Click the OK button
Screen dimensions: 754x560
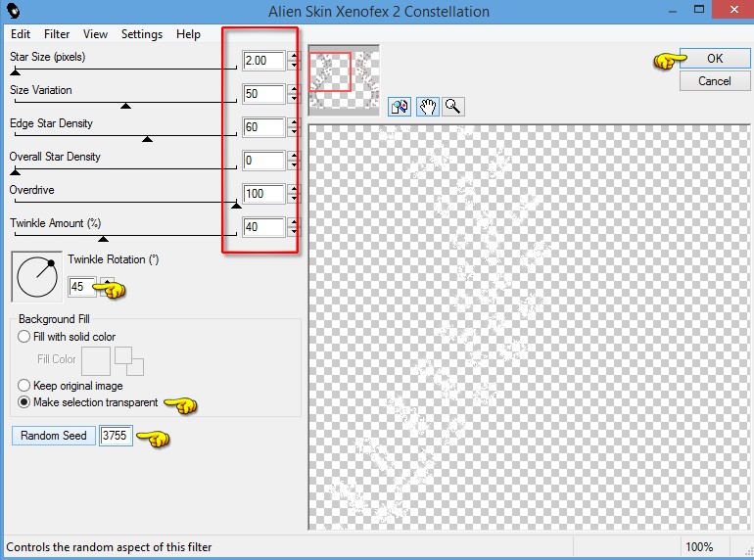coord(715,58)
